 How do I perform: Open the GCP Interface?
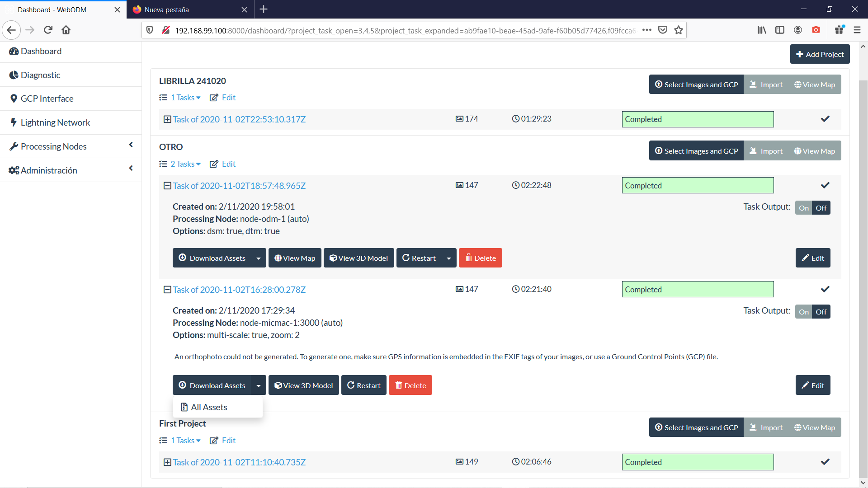click(x=47, y=99)
